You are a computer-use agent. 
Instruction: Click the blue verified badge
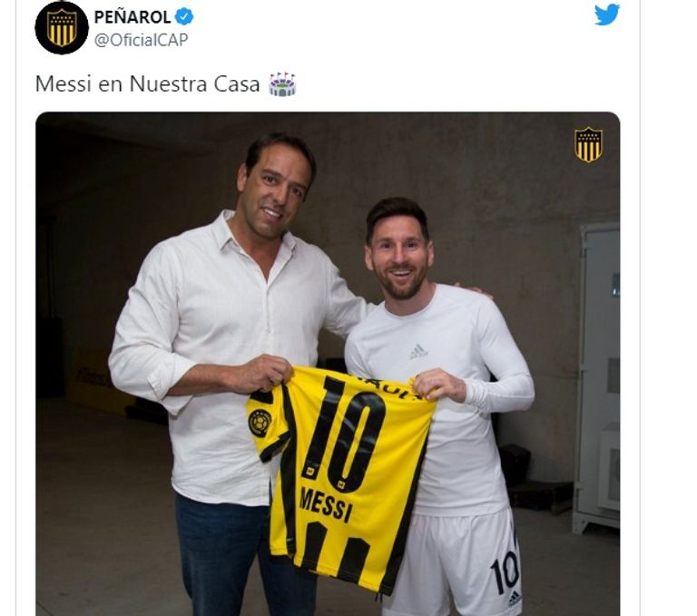click(x=183, y=17)
